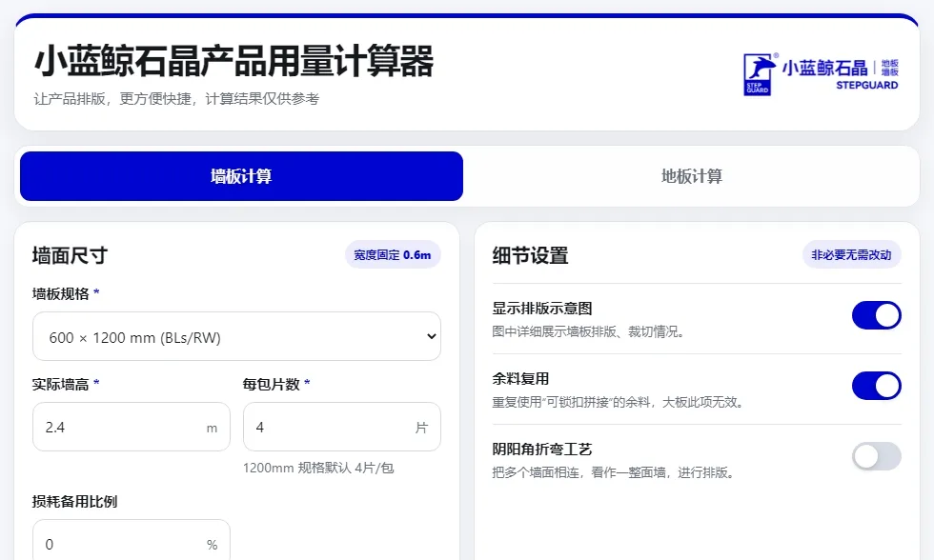The height and width of the screenshot is (560, 934).
Task: Enable the 阴阳角折弯工艺 switch
Action: [x=876, y=456]
